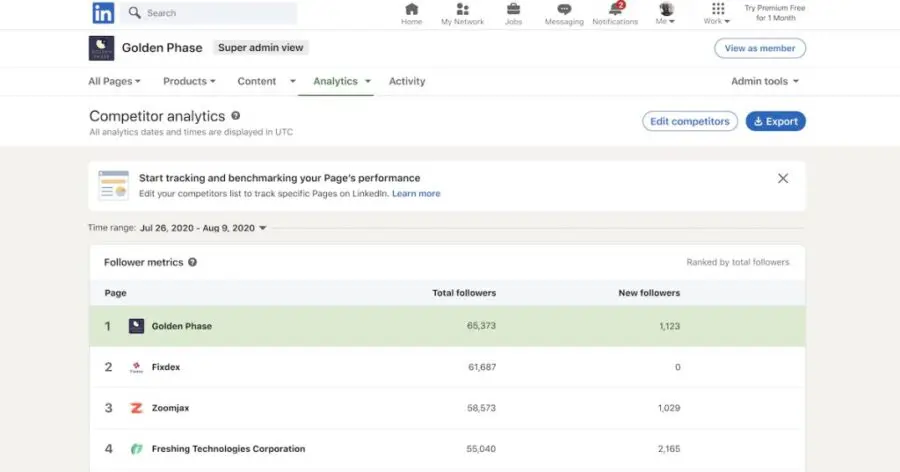This screenshot has height=472, width=900.
Task: Open the Admin tools dropdown
Action: (x=765, y=81)
